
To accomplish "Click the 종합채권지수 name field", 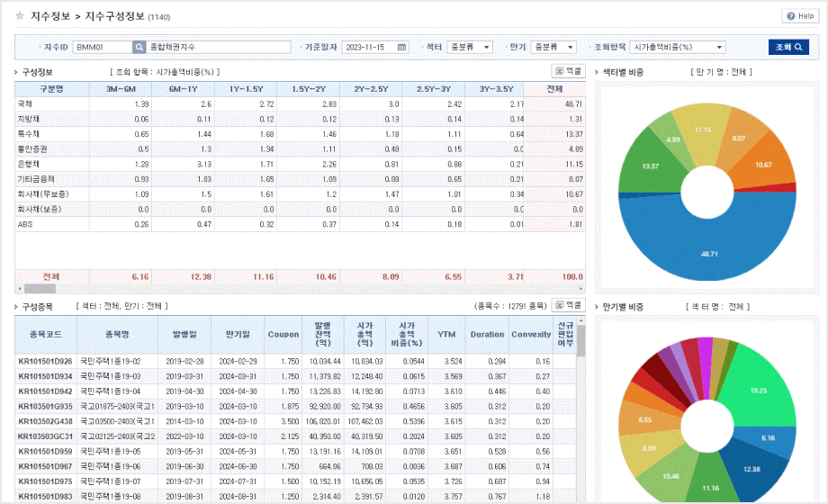I will 218,47.
